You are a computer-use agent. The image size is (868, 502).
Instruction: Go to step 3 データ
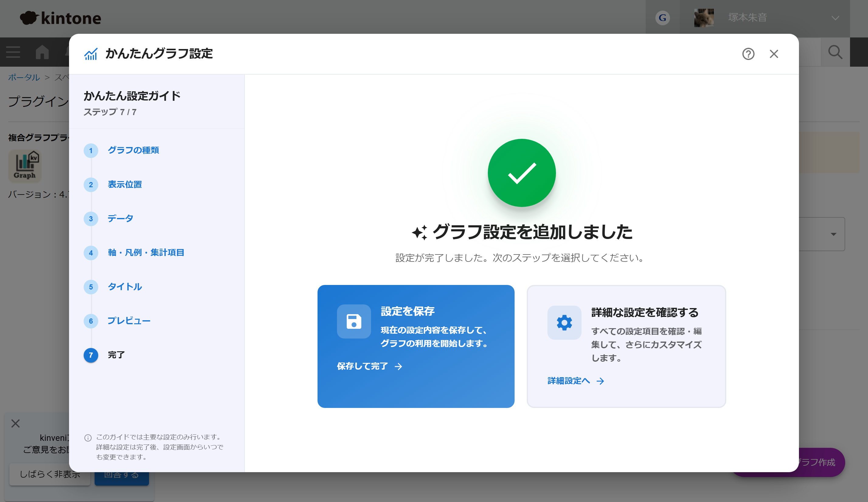[x=120, y=219]
